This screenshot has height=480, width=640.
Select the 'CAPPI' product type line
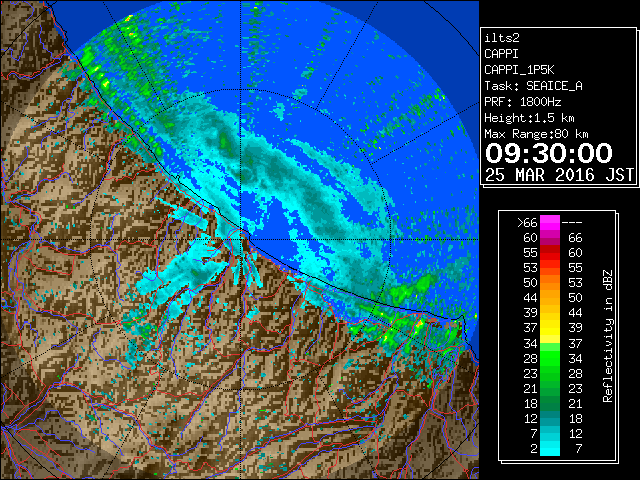(x=501, y=54)
